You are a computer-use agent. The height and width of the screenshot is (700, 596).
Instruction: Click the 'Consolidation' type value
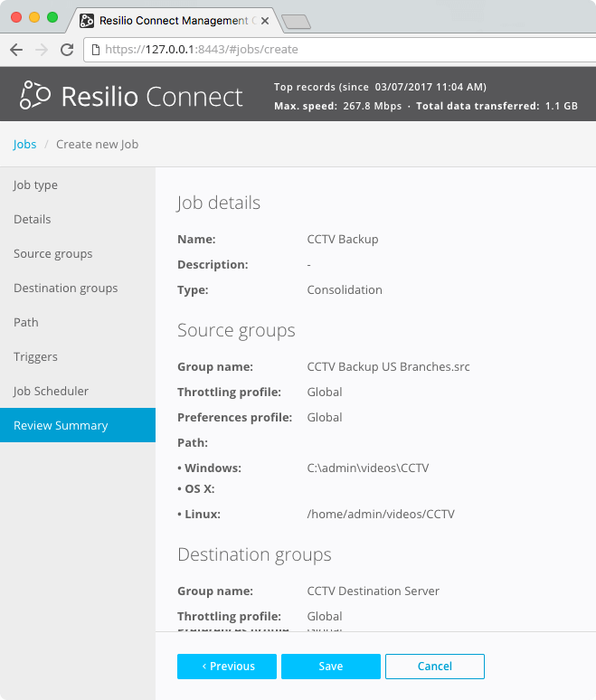(x=345, y=289)
